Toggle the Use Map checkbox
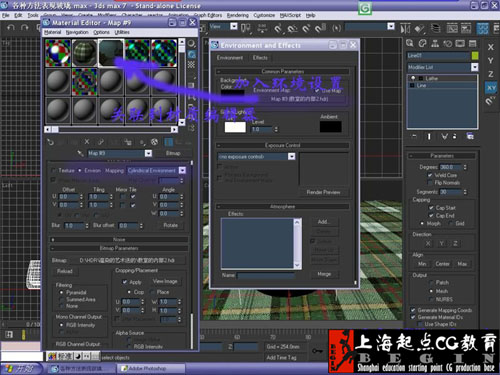 (x=317, y=90)
